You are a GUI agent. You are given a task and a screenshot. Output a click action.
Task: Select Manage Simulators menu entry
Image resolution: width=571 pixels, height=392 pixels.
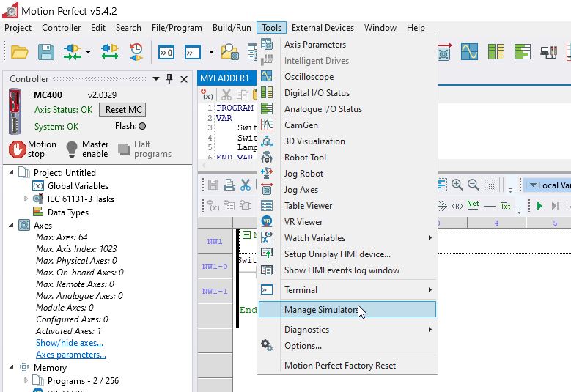347,309
